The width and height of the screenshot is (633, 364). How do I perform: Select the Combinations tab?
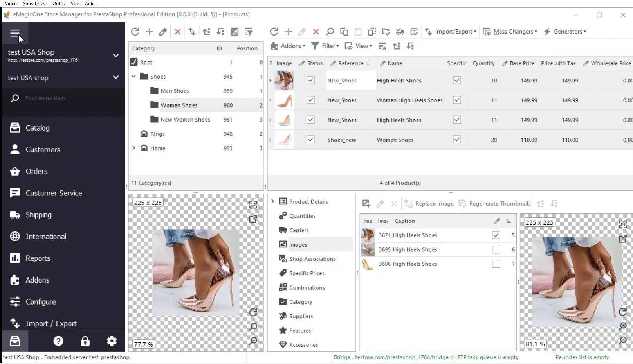click(307, 287)
